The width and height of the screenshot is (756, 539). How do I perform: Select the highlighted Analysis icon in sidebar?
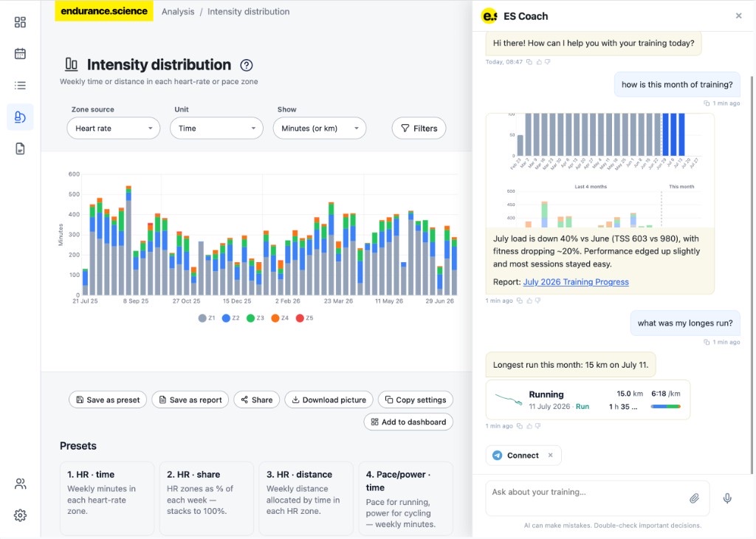[20, 117]
